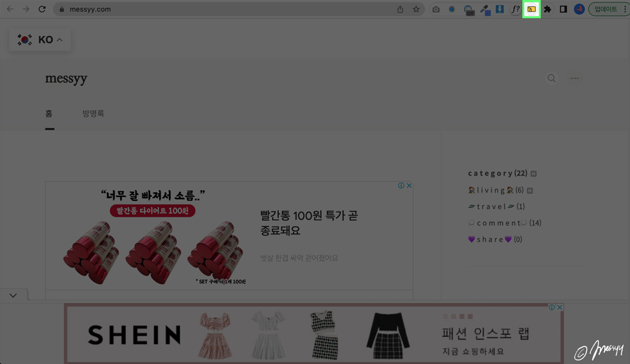
Task: Open the font finder f? extension
Action: click(x=515, y=9)
